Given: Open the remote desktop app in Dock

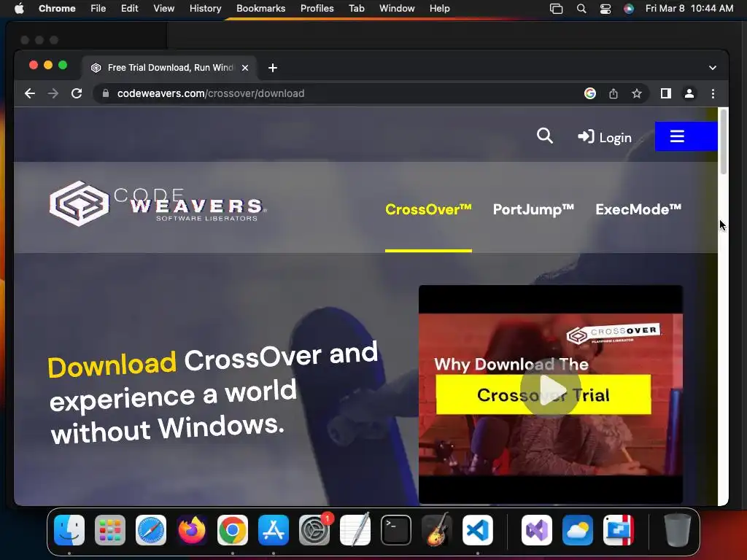Looking at the screenshot, I should (619, 530).
